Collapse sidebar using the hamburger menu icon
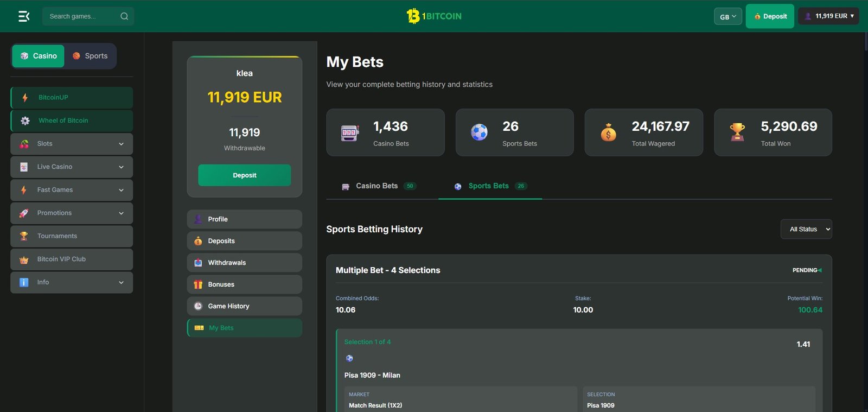The height and width of the screenshot is (412, 868). [24, 16]
